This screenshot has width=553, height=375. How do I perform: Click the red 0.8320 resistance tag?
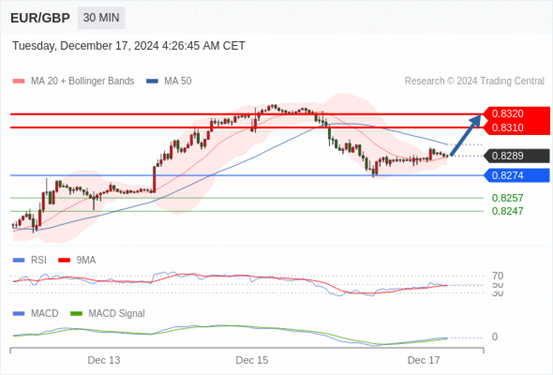[516, 114]
